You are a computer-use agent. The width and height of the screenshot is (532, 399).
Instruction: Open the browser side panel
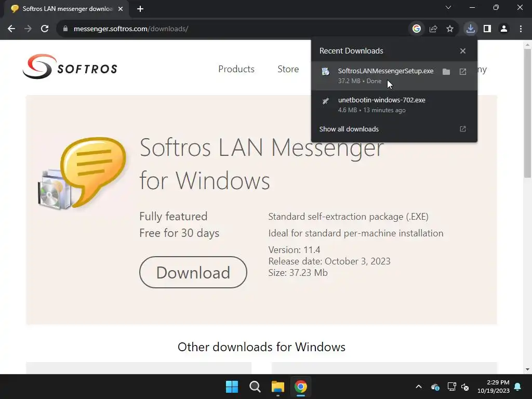487,29
